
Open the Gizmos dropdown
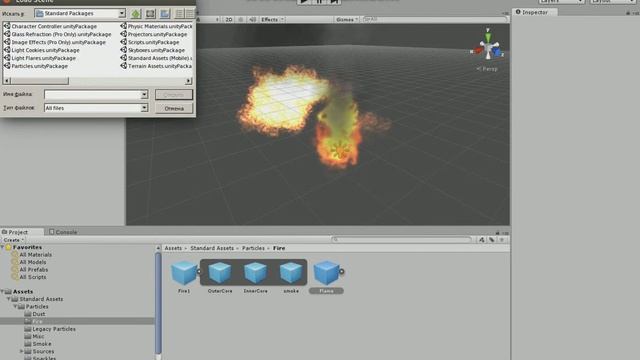point(347,20)
